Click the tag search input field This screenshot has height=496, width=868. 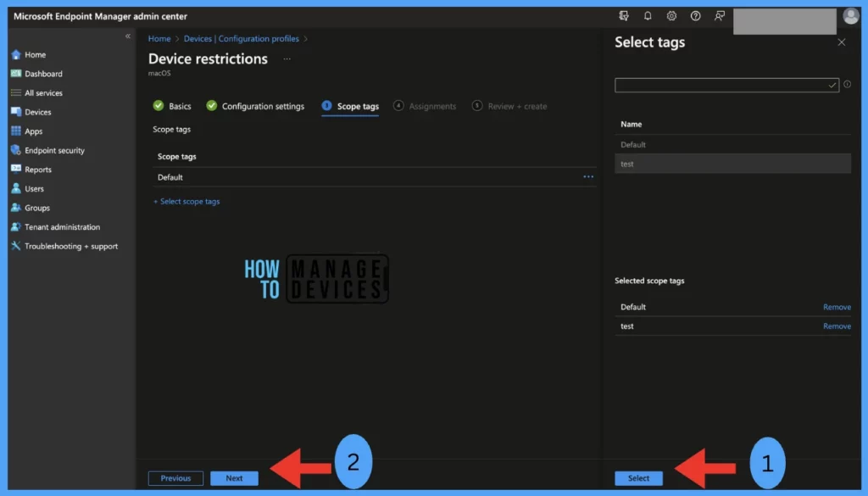(726, 85)
